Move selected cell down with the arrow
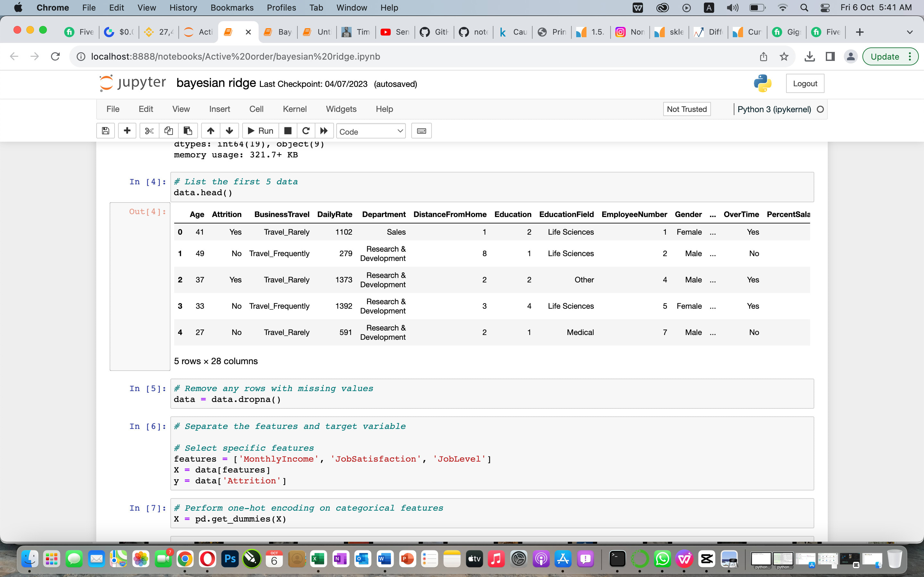The width and height of the screenshot is (924, 577). pos(229,131)
